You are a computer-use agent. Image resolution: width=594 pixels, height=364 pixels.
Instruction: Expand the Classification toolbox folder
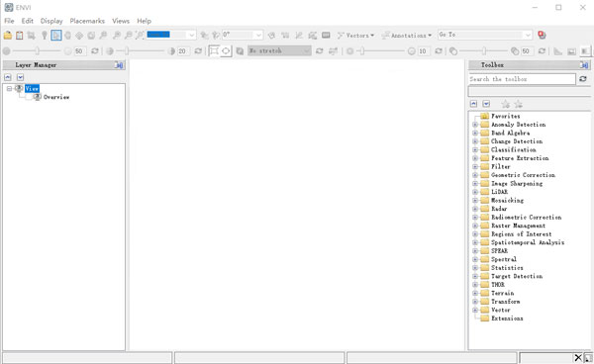click(x=475, y=149)
